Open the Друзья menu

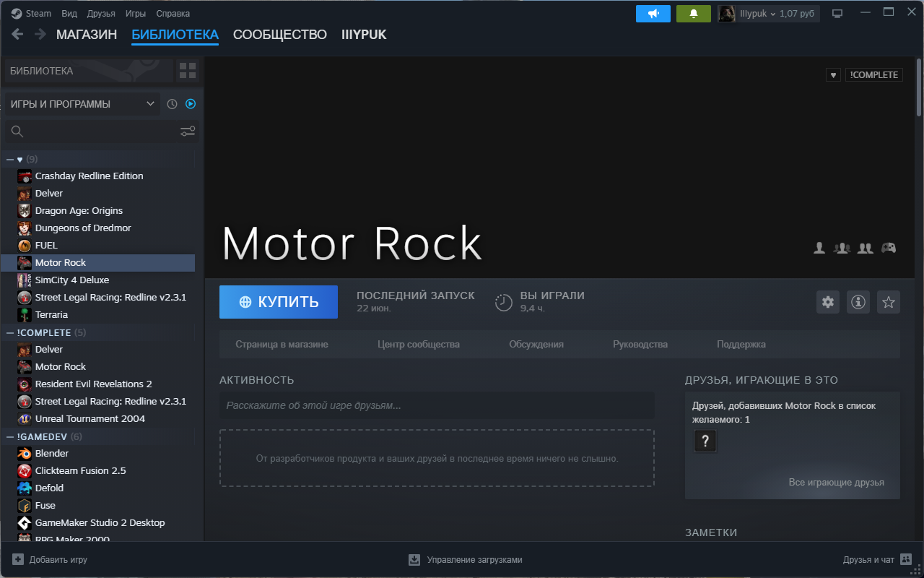(101, 14)
